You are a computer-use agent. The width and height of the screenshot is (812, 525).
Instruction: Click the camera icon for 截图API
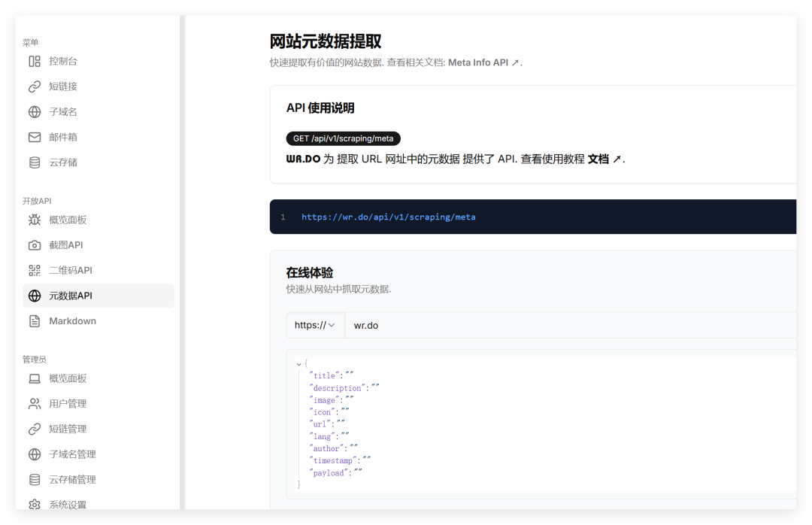pyautogui.click(x=35, y=245)
